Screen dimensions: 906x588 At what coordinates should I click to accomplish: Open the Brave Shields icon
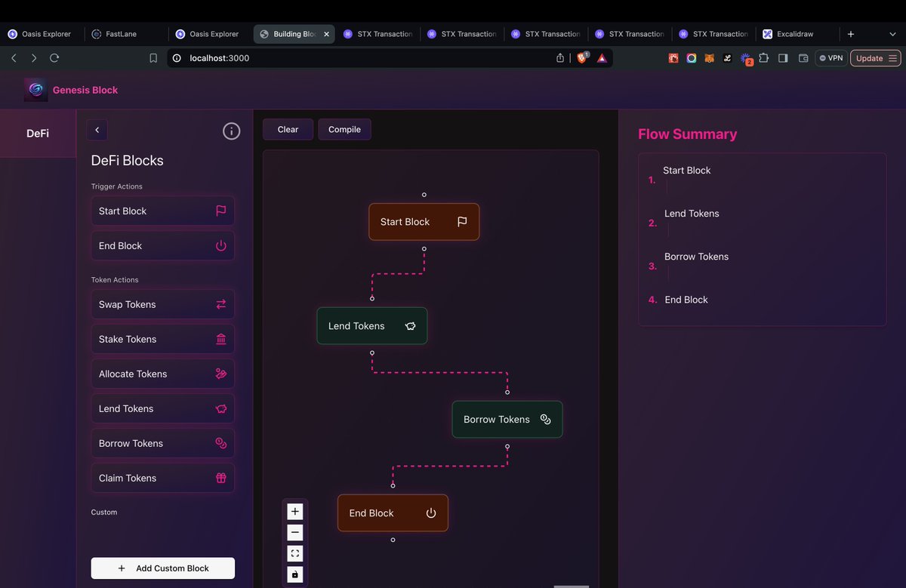[582, 57]
